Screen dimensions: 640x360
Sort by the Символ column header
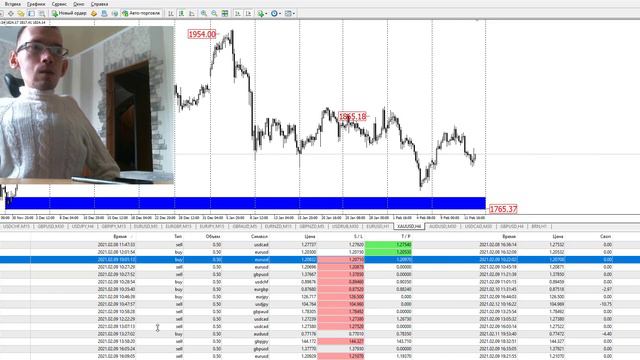[259, 237]
